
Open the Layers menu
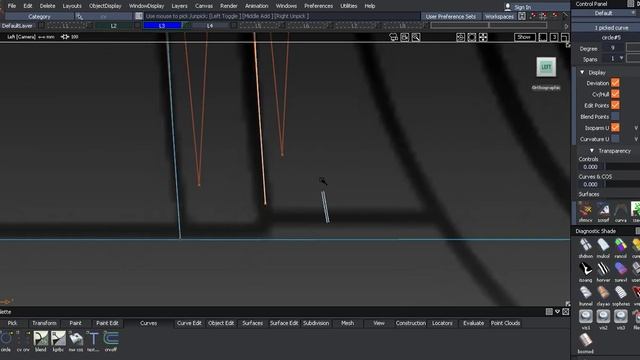point(179,6)
